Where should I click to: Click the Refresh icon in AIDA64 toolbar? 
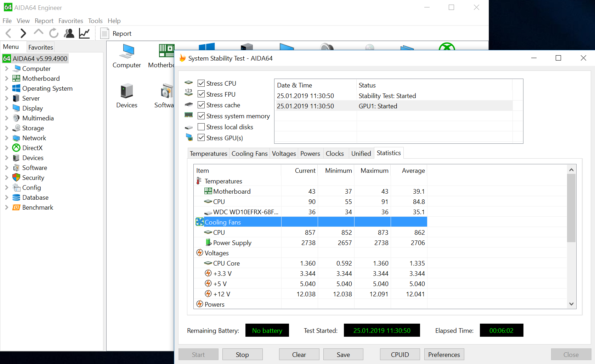(54, 33)
